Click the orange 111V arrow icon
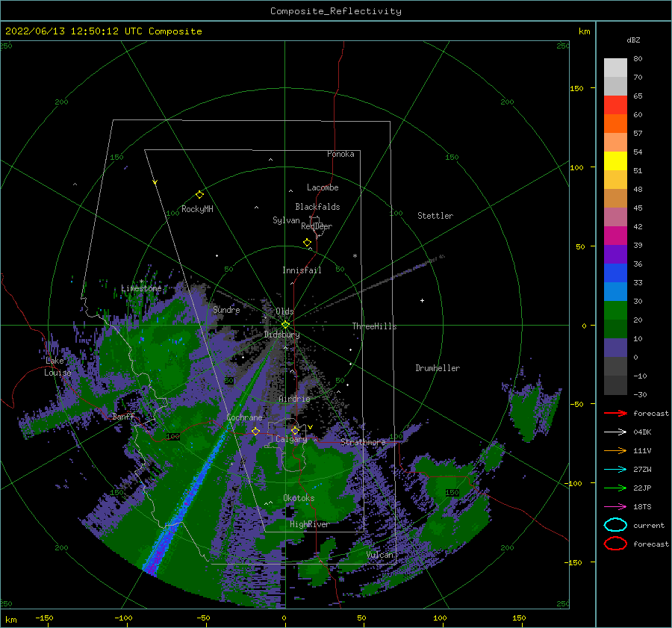Screen dimensions: 672x628 pyautogui.click(x=615, y=450)
